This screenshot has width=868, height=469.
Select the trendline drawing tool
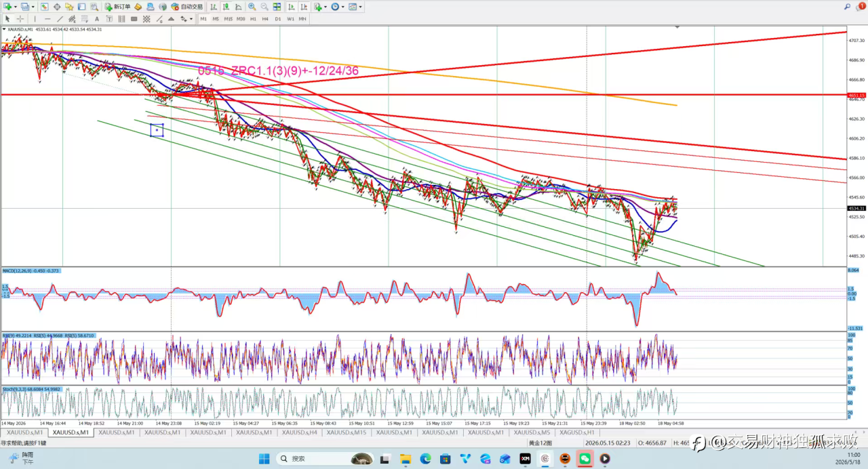60,19
